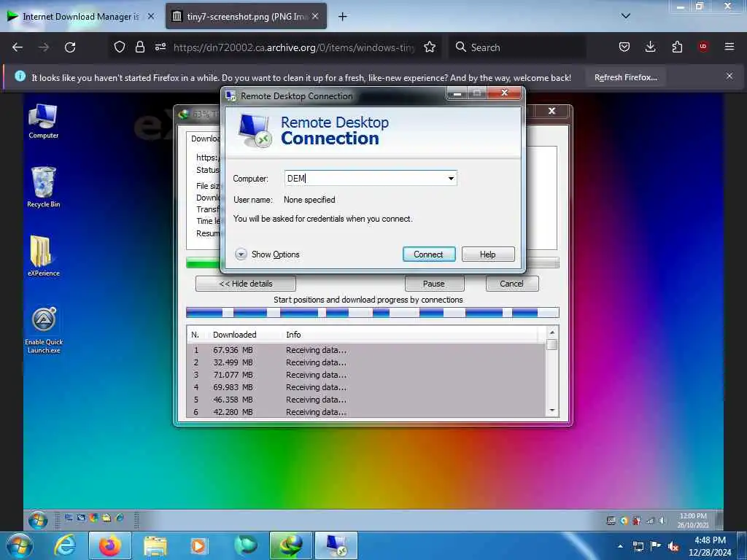747x560 pixels.
Task: Click the Windows Start button on the taskbar
Action: [x=20, y=545]
